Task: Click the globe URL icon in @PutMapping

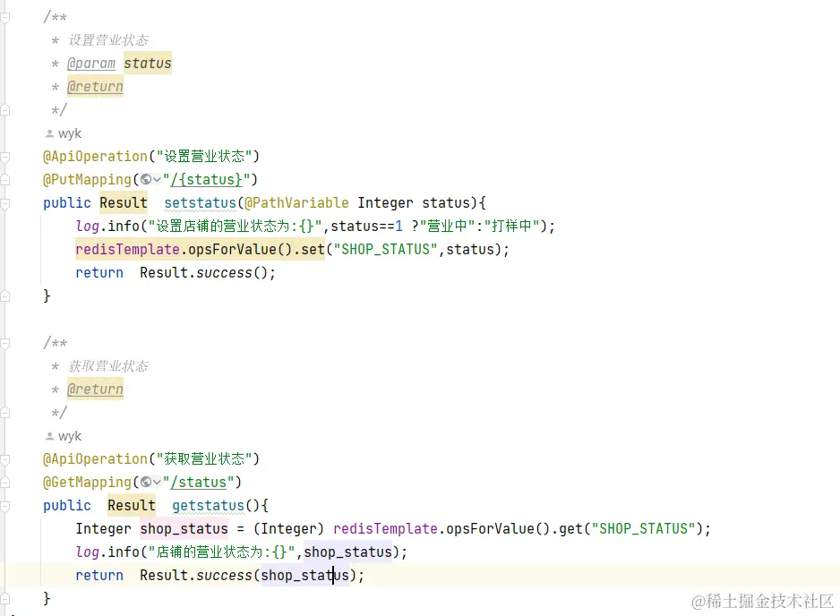Action: (x=146, y=179)
